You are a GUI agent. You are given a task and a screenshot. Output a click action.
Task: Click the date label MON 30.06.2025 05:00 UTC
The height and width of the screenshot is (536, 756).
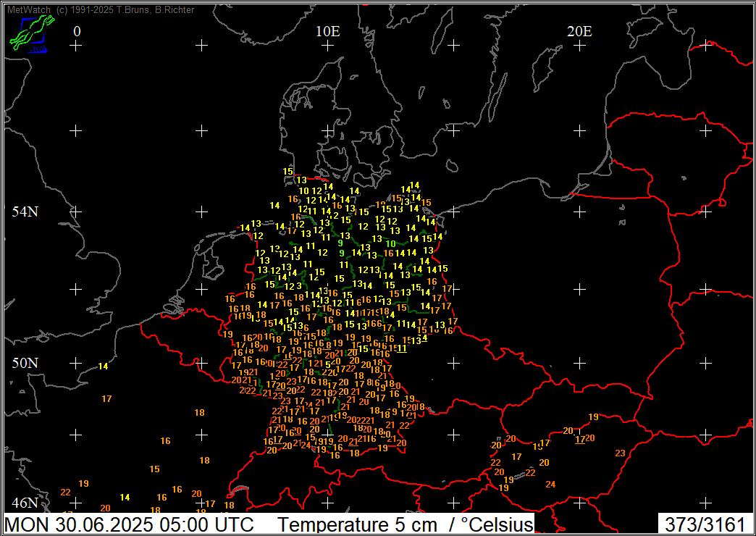[x=128, y=524]
